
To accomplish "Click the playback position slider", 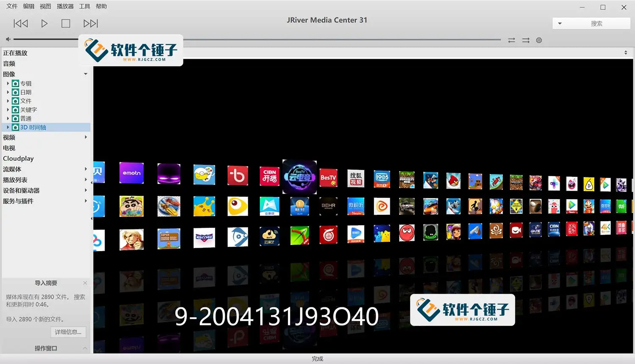I will click(x=342, y=40).
